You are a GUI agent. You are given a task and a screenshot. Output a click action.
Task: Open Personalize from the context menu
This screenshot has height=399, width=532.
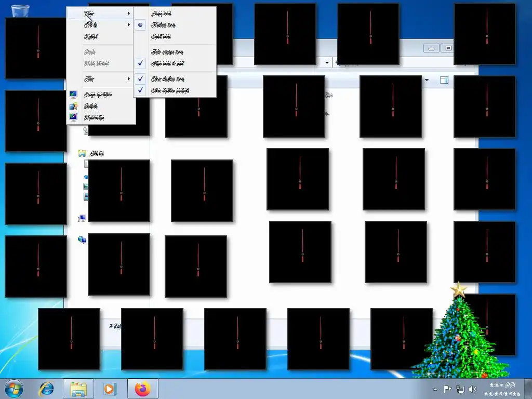(100, 118)
